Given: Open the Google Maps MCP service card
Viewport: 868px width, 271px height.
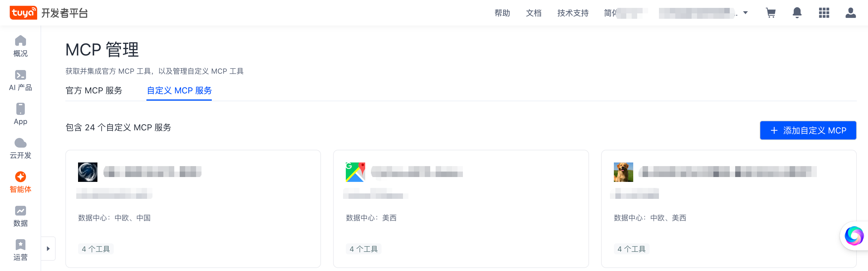Looking at the screenshot, I should point(460,209).
